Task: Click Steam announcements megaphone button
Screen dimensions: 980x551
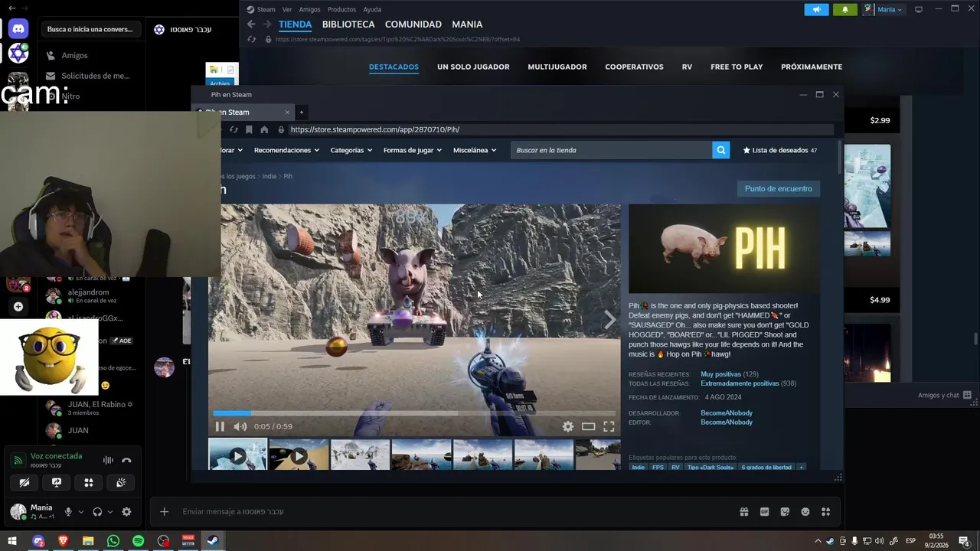Action: click(x=816, y=9)
